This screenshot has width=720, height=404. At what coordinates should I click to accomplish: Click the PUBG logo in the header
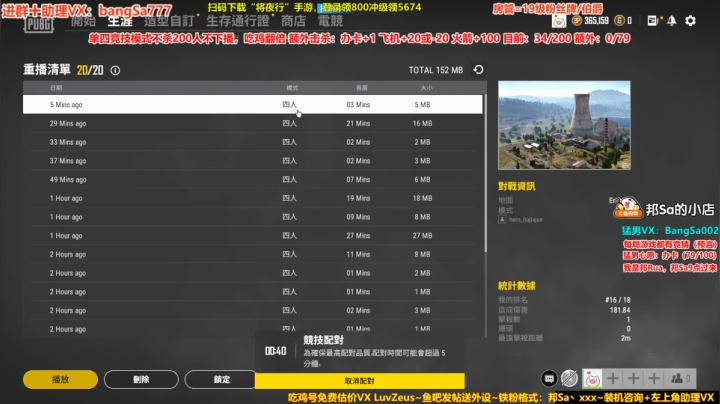point(39,24)
